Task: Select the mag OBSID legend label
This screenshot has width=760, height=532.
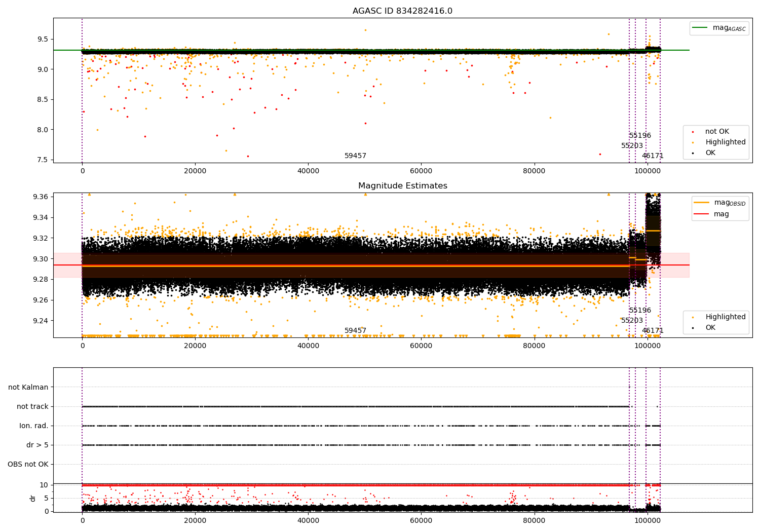Action: pos(730,203)
